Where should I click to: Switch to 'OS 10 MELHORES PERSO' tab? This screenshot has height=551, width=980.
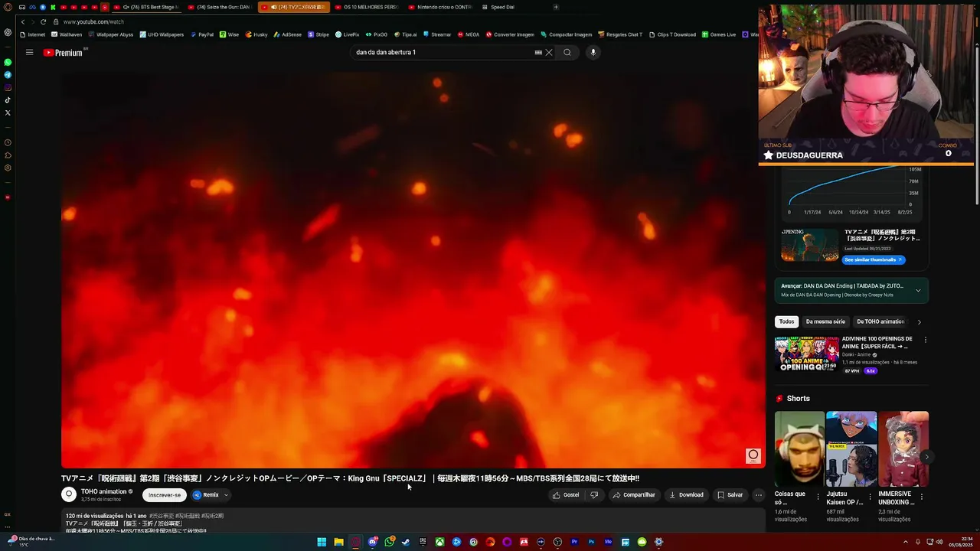[x=367, y=7]
